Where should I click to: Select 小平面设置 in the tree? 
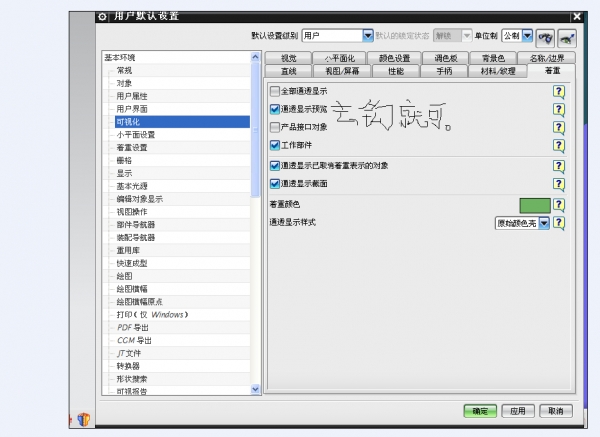click(136, 135)
